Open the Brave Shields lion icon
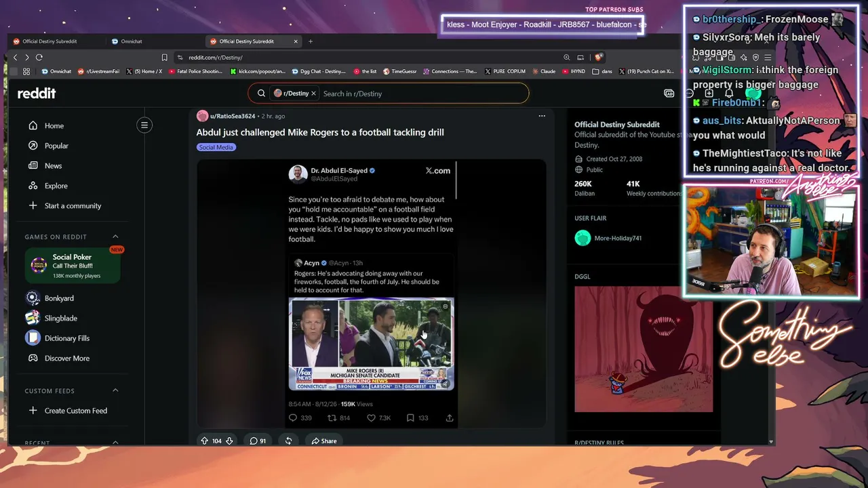Screen dimensions: 868x488 pos(598,58)
